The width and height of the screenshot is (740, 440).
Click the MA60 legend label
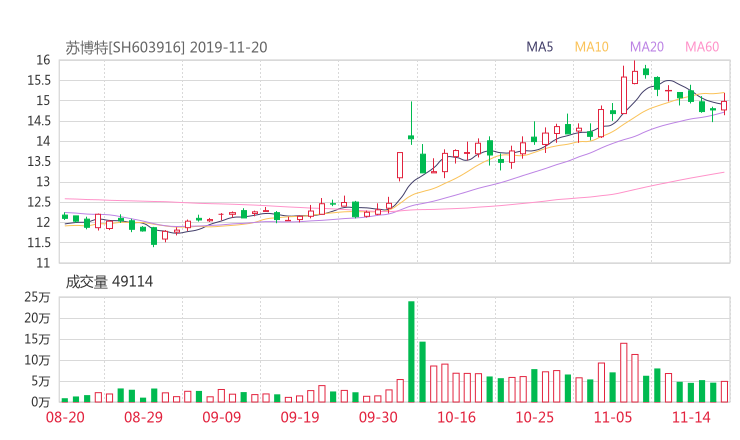(702, 47)
